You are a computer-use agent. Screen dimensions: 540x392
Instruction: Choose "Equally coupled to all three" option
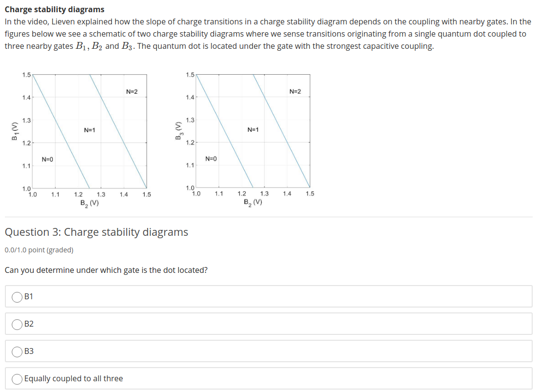click(x=16, y=378)
